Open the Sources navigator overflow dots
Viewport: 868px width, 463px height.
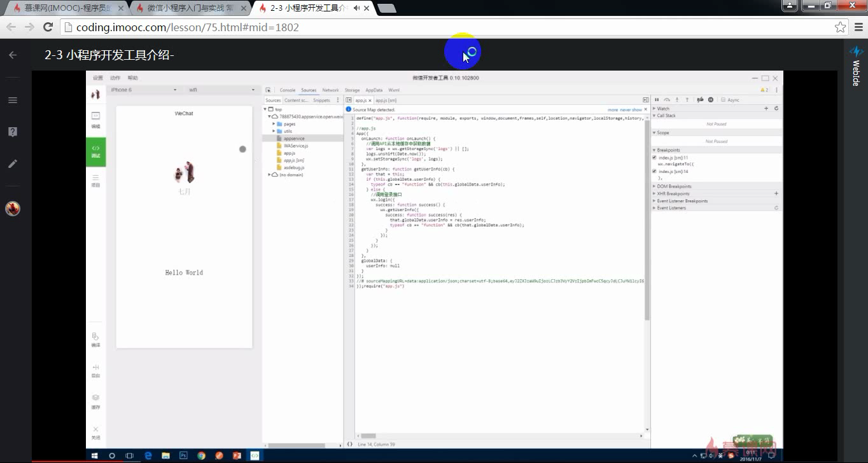click(338, 100)
